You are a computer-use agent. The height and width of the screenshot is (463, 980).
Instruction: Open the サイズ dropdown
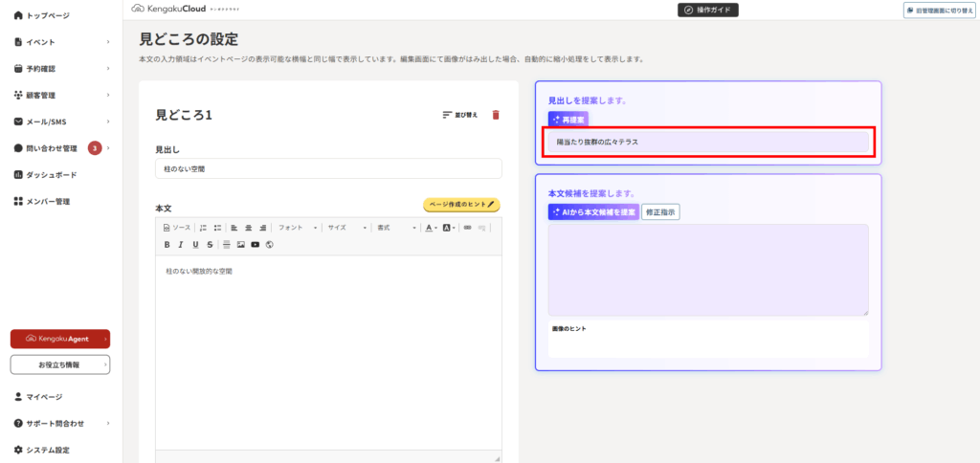(x=346, y=228)
